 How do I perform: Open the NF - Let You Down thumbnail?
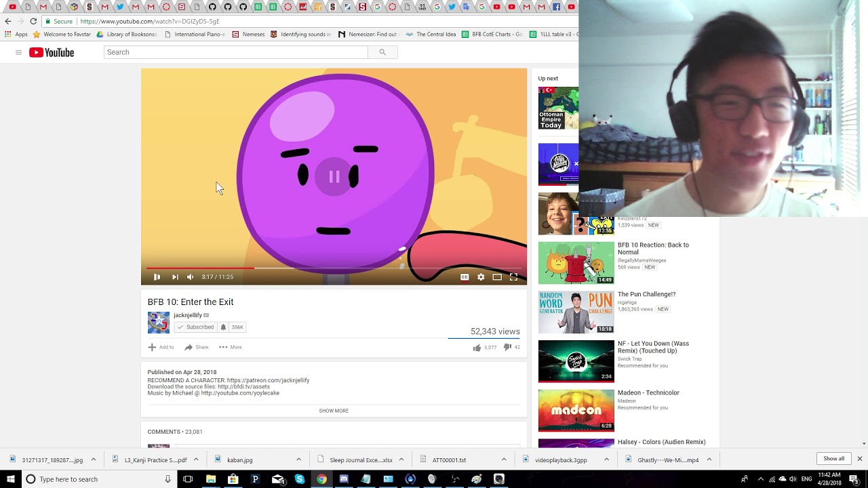[x=576, y=361]
